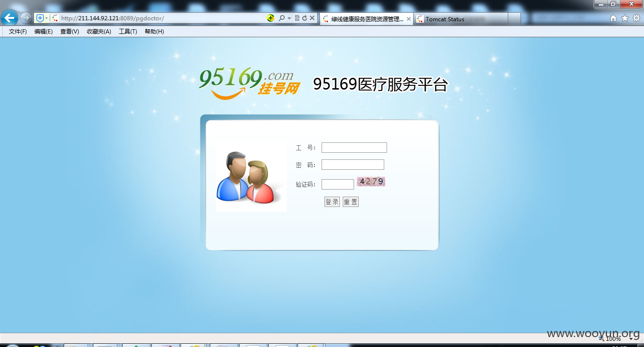This screenshot has height=347, width=644.
Task: Go back with the browser back arrow
Action: pos(9,18)
